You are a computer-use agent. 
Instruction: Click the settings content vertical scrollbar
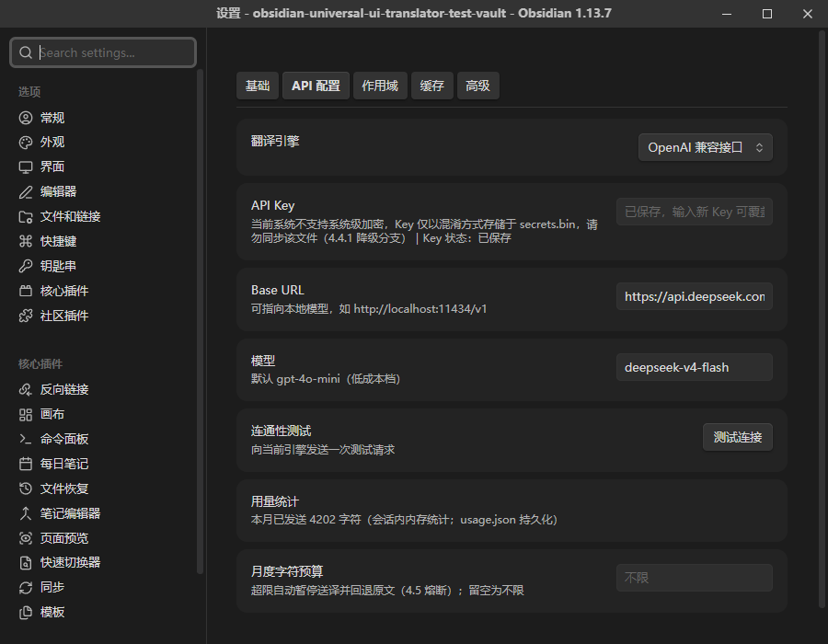click(x=822, y=319)
